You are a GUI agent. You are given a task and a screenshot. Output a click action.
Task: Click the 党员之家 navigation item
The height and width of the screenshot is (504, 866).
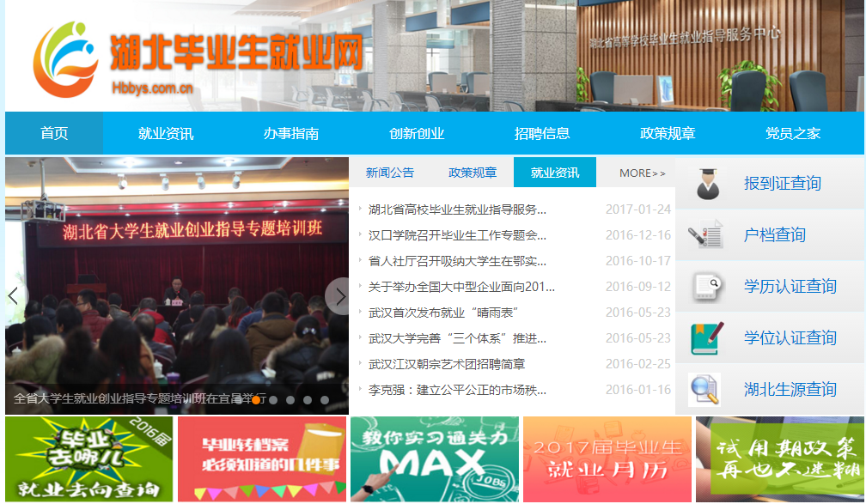793,134
